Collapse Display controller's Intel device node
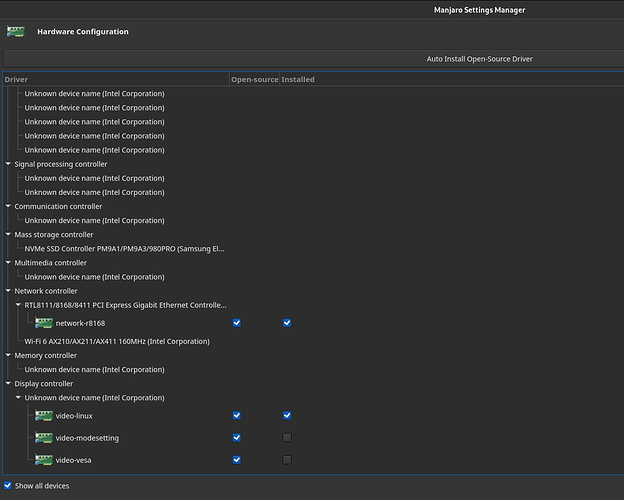 coord(18,397)
